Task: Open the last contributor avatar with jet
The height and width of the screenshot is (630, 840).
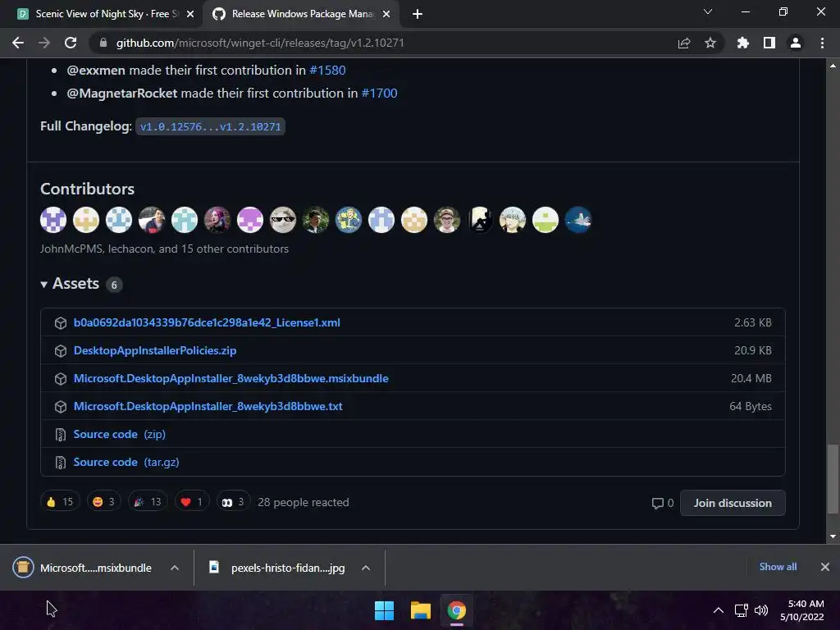Action: (x=578, y=220)
